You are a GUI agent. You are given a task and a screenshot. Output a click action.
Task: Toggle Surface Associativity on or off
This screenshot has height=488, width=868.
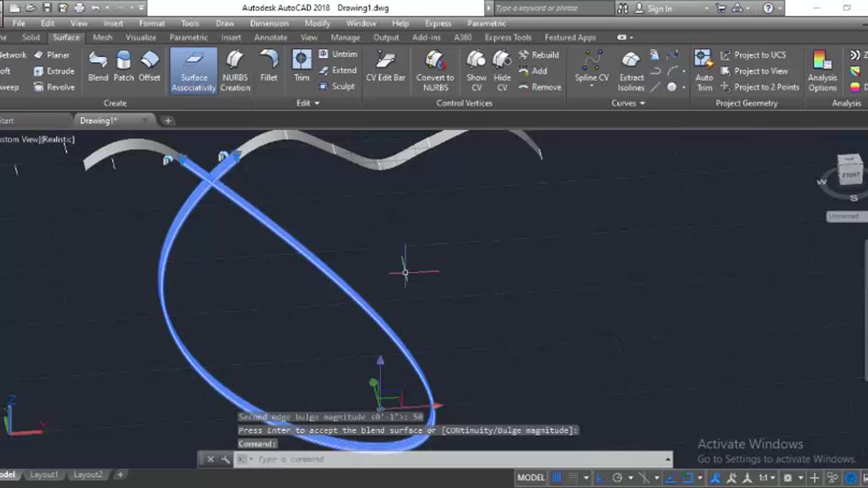[193, 71]
